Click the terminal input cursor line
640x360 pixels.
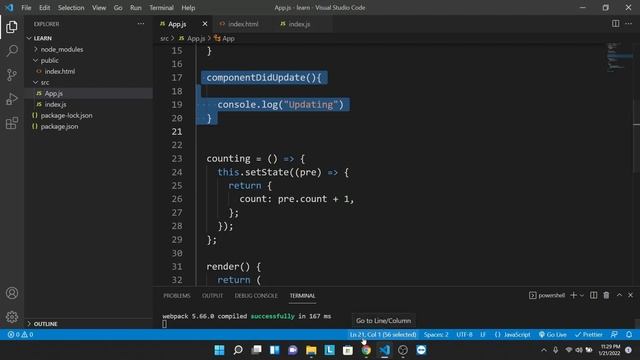pos(164,324)
